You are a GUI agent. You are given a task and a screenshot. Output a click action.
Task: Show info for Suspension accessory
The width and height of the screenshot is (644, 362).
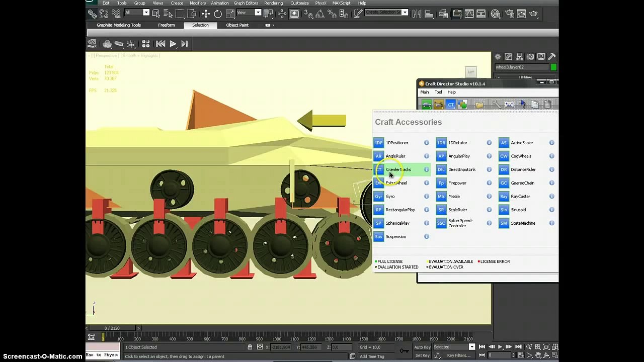coord(427,237)
